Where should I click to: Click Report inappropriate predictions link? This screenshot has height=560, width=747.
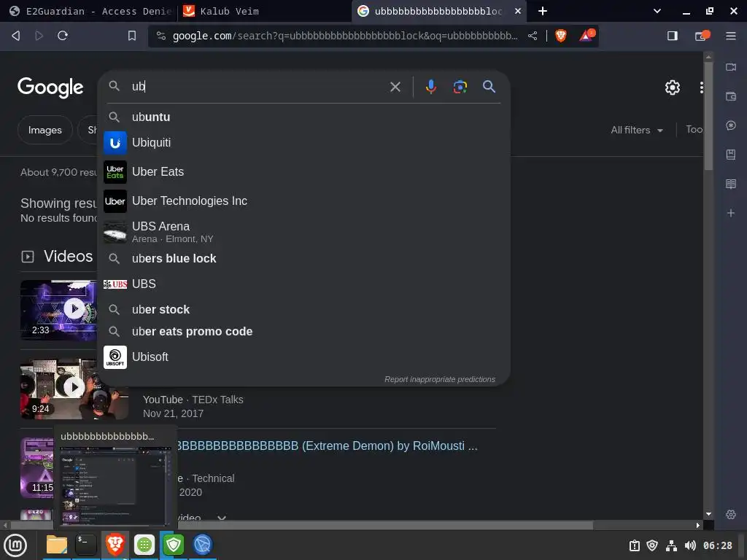click(440, 379)
